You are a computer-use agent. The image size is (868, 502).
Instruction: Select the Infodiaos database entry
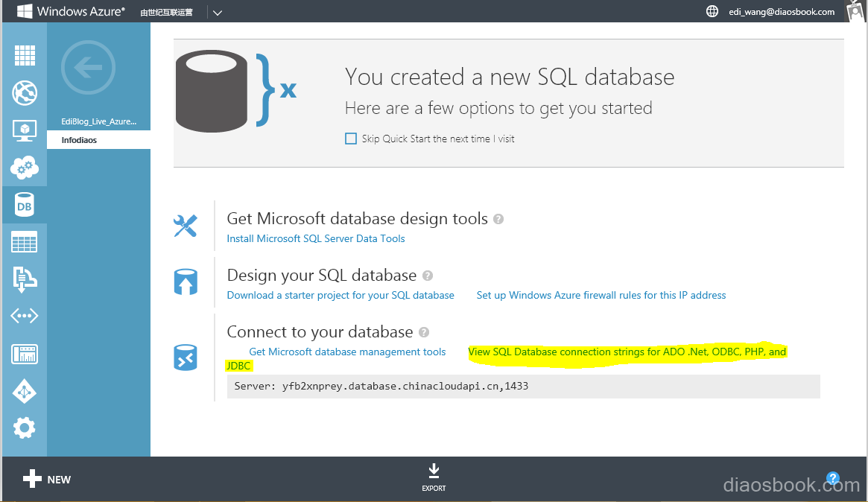80,140
